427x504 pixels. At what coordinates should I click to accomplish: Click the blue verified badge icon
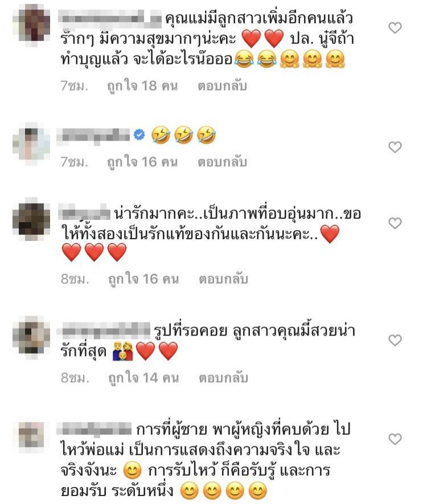click(x=139, y=134)
